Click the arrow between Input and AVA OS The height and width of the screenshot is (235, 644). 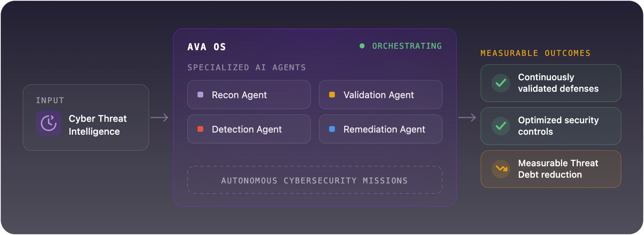click(159, 117)
